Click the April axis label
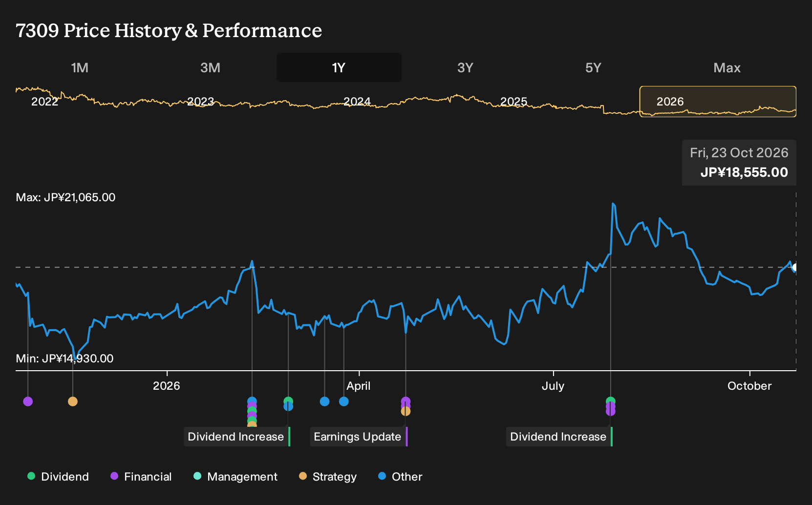The image size is (812, 505). click(x=359, y=386)
